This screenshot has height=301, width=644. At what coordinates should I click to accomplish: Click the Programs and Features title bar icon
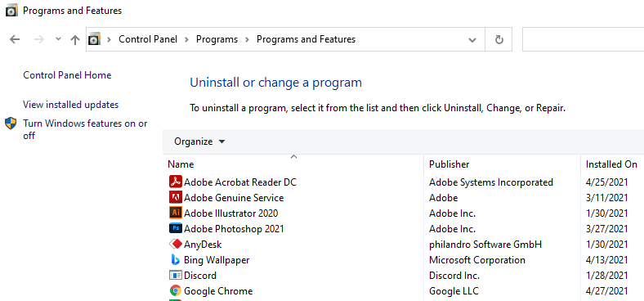tap(12, 11)
